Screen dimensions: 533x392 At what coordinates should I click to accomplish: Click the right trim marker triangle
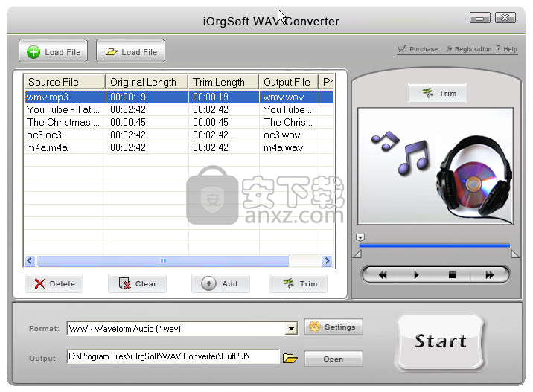(x=515, y=254)
